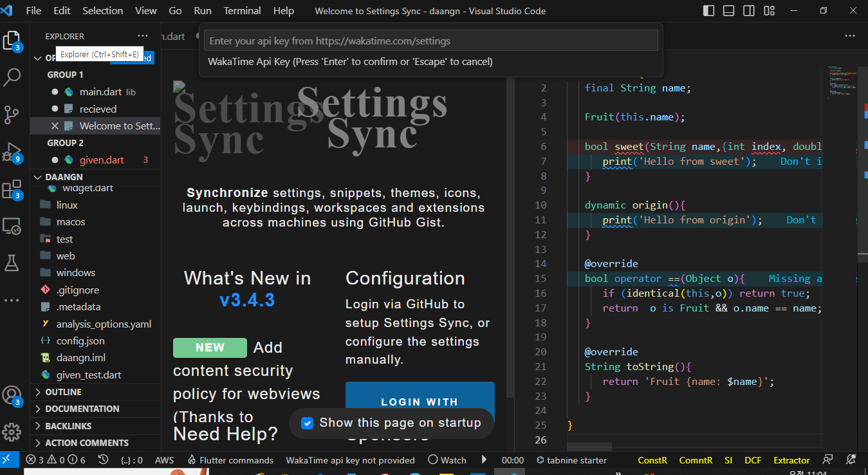Toggle the secondary side bar layout button
Image resolution: width=868 pixels, height=475 pixels.
pos(748,11)
